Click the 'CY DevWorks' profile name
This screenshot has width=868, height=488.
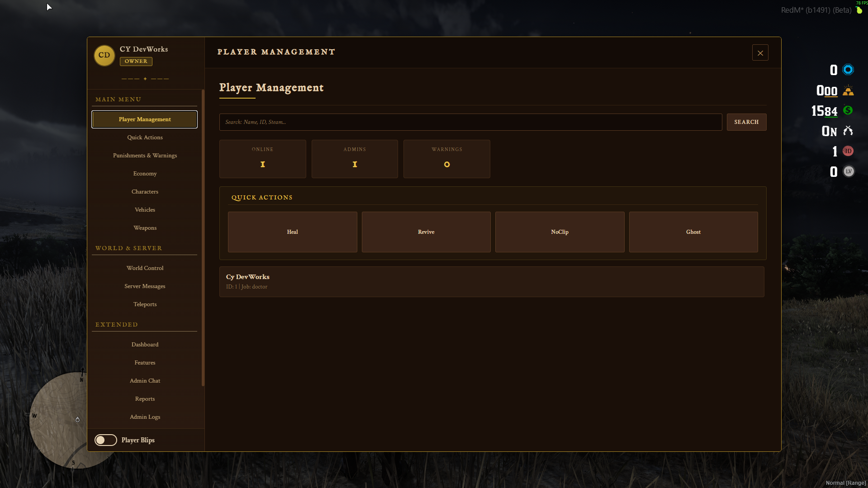144,49
